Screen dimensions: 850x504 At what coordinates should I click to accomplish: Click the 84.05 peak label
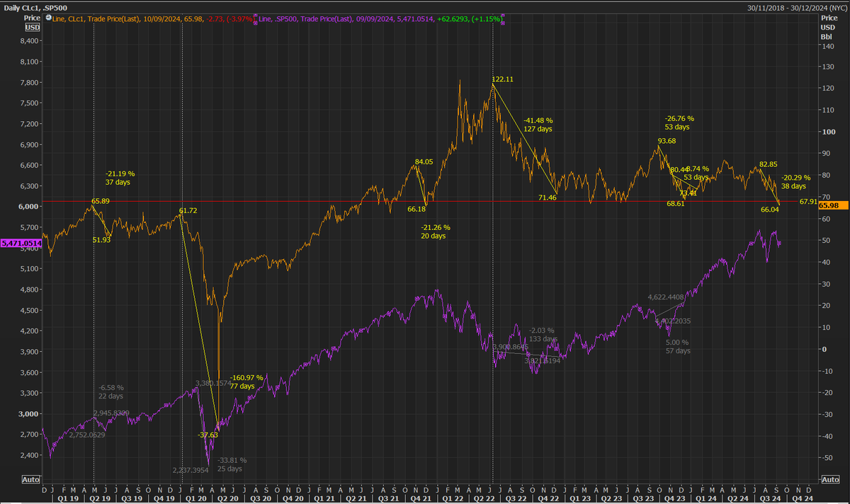pos(424,161)
